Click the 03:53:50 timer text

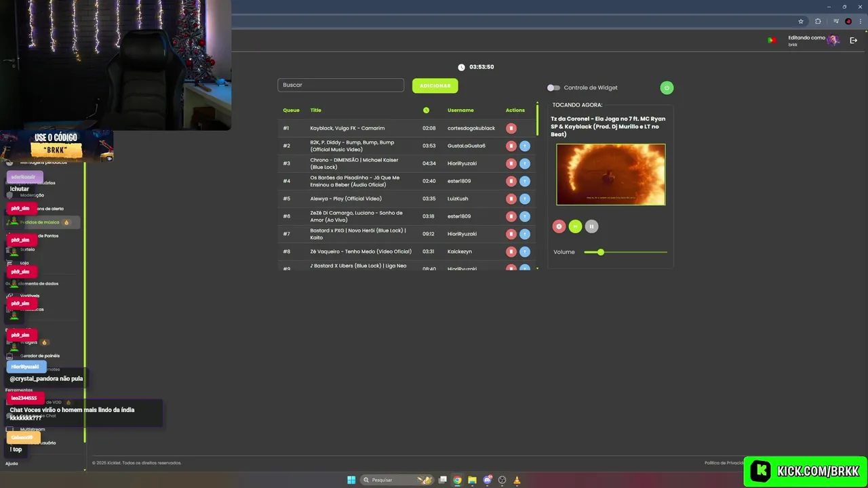[x=481, y=67]
